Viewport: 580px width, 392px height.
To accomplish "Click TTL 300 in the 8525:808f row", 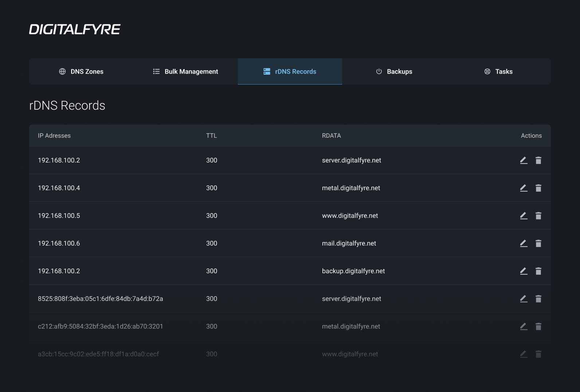I will 212,299.
